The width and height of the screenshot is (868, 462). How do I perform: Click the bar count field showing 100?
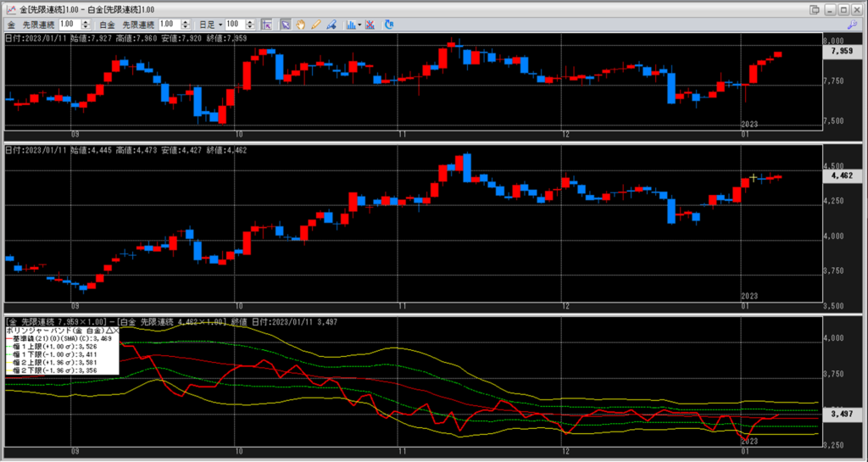pyautogui.click(x=233, y=25)
